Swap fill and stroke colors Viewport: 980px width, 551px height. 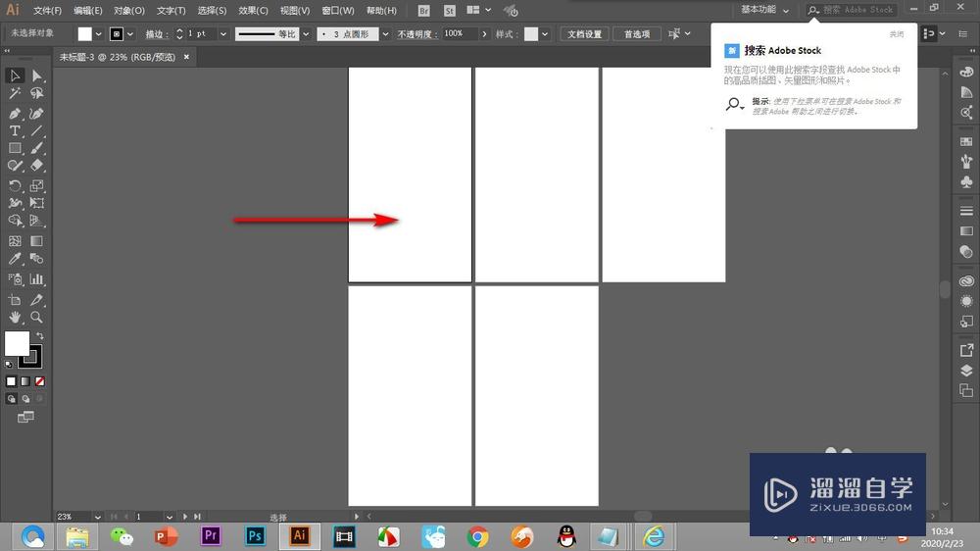point(40,336)
